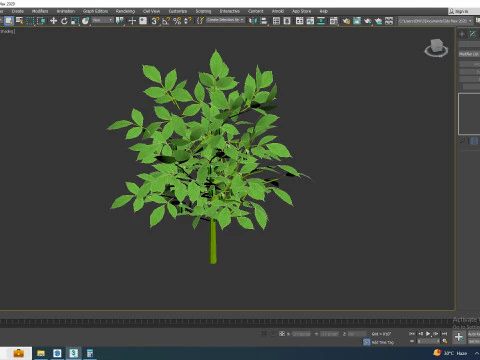Click the Mirror tool
480x360 pixels.
click(253, 21)
